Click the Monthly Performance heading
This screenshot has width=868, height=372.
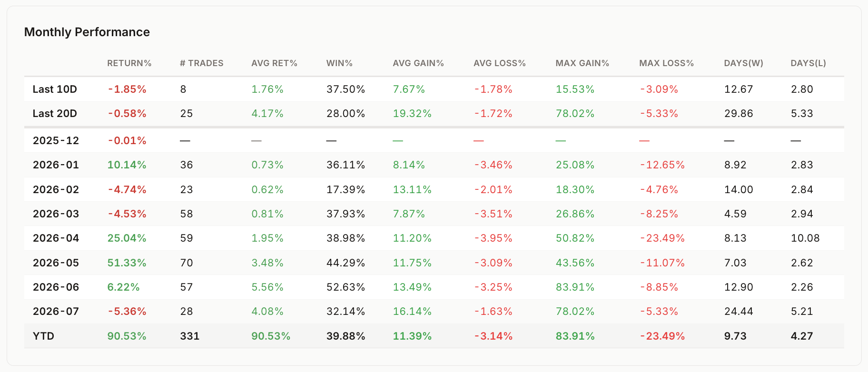coord(87,32)
